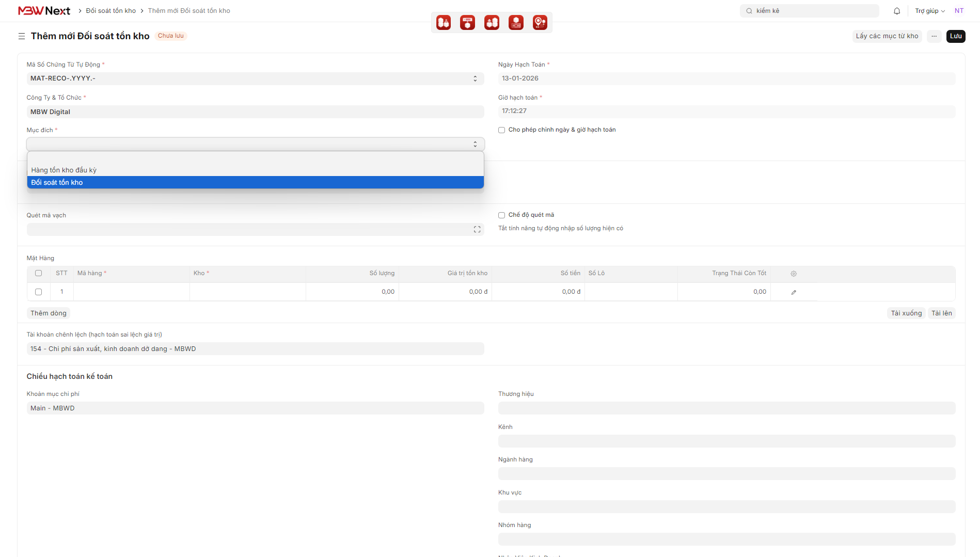Open the notifications bell

[x=897, y=11]
